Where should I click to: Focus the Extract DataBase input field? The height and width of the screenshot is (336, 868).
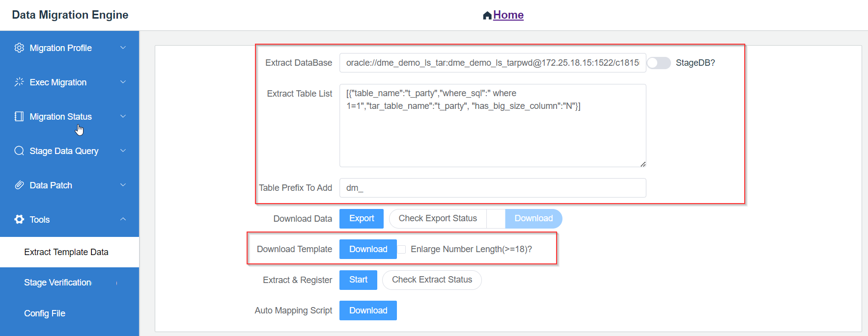pyautogui.click(x=493, y=63)
